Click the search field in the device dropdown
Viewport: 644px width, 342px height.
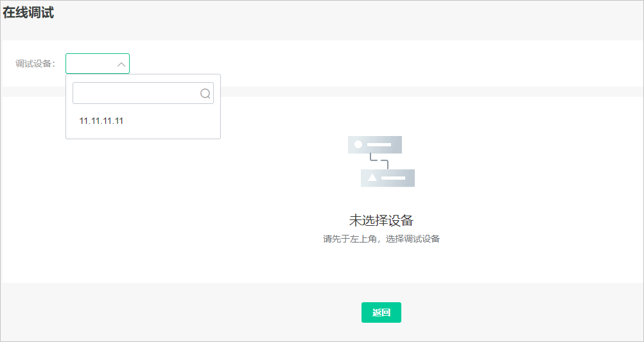[143, 93]
